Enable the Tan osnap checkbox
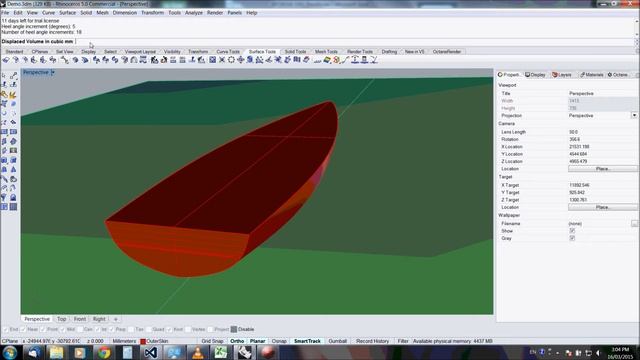This screenshot has height=360, width=640. (131, 329)
